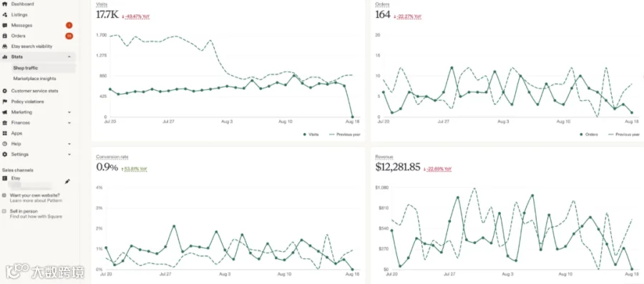This screenshot has height=284, width=644.
Task: Expand the Finances dropdown arrow
Action: (x=69, y=123)
